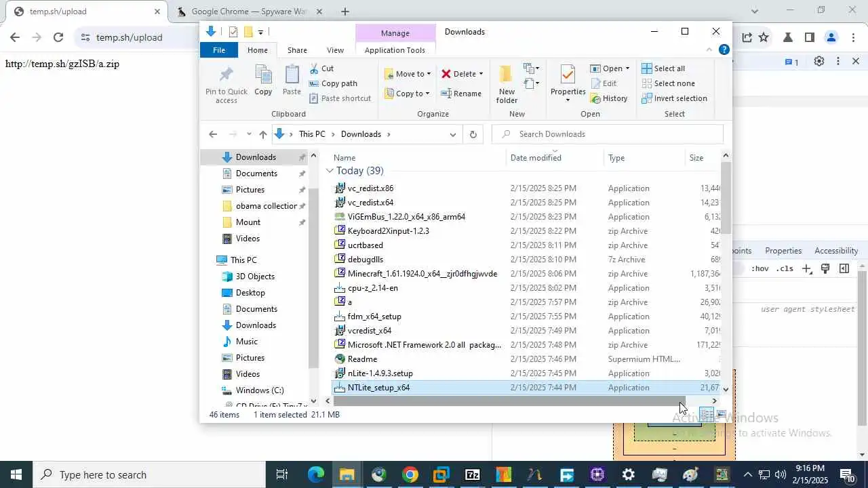Click the Copy ribbon icon
Image resolution: width=868 pixels, height=488 pixels.
pos(263,81)
